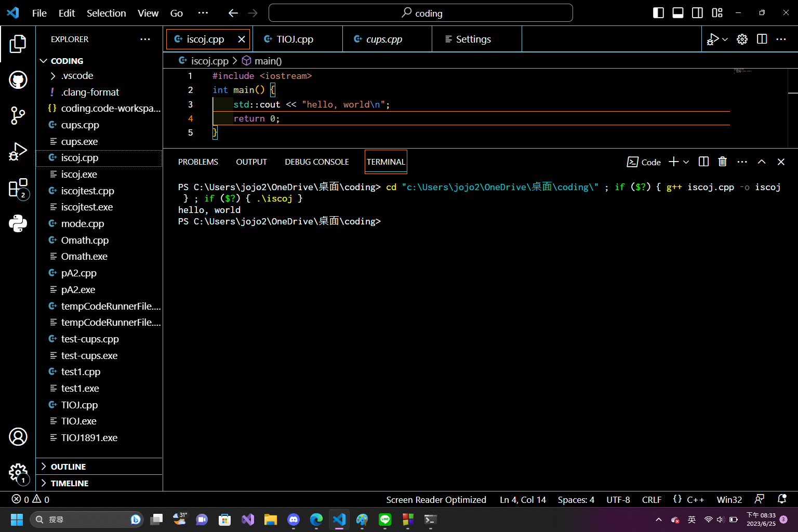The width and height of the screenshot is (798, 532).
Task: Click the notifications bell in status bar
Action: point(781,499)
